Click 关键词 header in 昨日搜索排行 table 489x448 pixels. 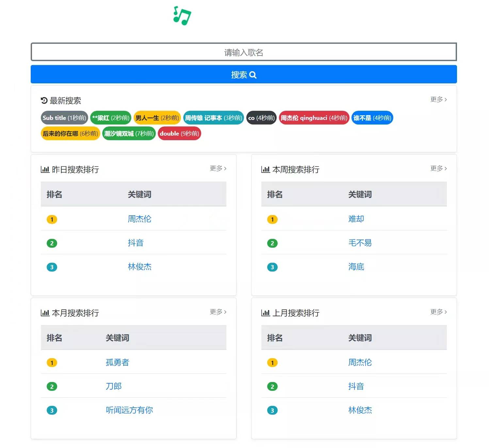click(139, 194)
